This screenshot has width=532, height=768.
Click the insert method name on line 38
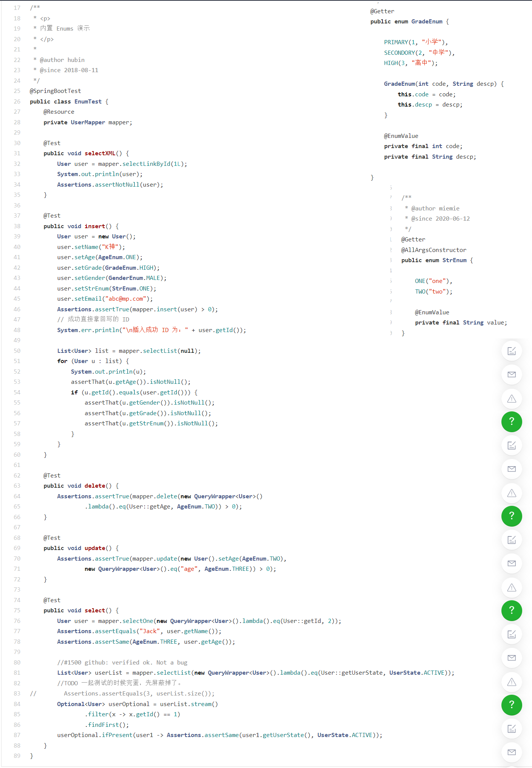pos(95,226)
